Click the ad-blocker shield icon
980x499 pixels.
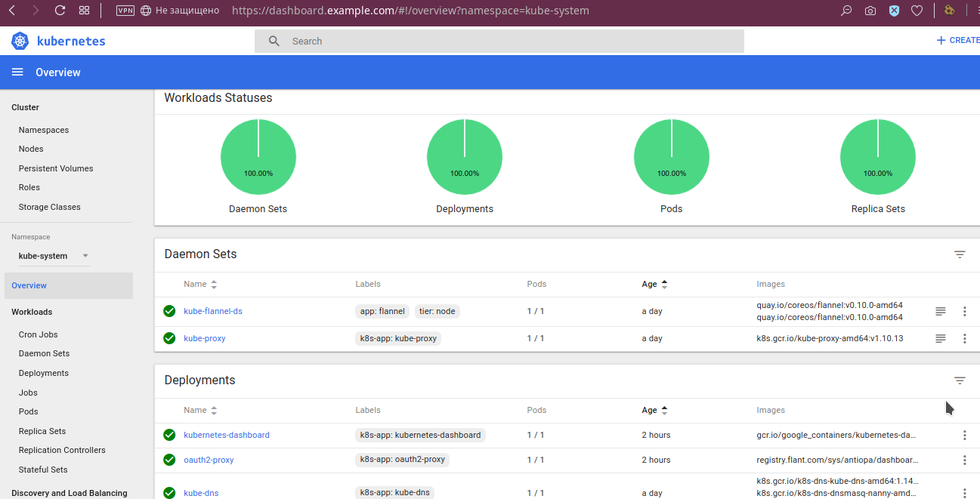894,11
